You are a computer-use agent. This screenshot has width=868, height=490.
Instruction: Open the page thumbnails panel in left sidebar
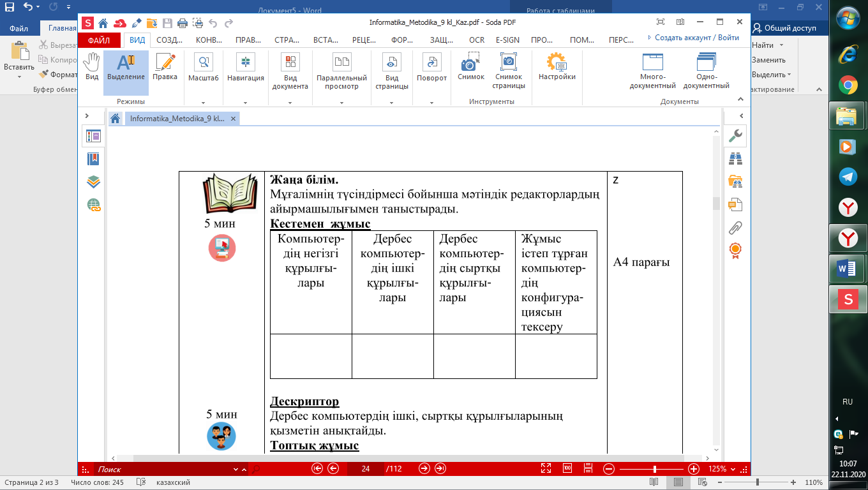pyautogui.click(x=94, y=136)
